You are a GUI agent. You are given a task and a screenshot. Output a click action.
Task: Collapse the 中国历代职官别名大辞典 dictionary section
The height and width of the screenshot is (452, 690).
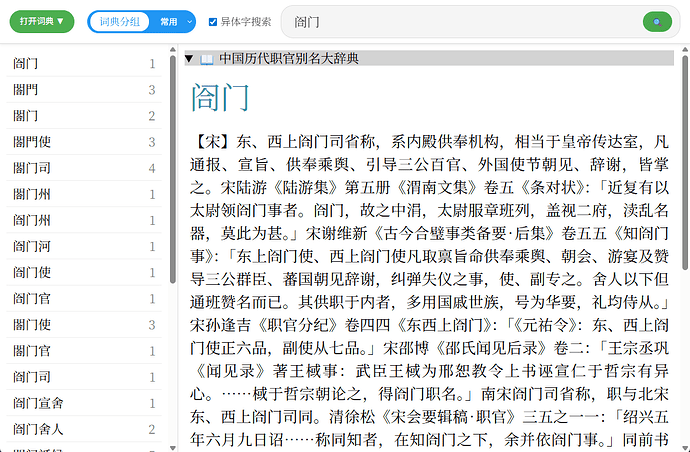(189, 59)
